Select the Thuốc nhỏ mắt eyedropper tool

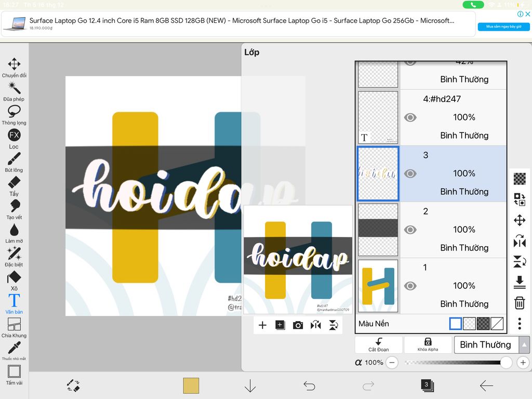(x=14, y=351)
